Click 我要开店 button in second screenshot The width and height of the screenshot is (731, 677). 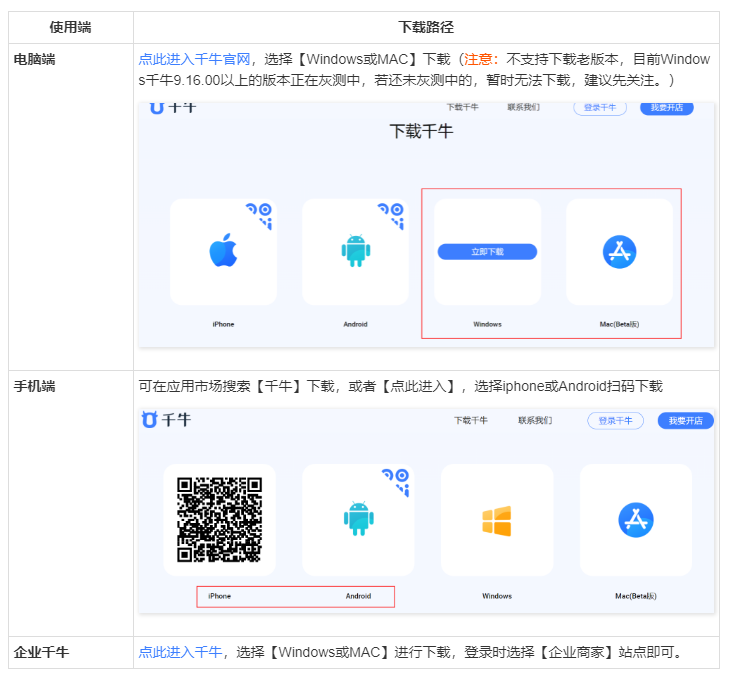[686, 421]
